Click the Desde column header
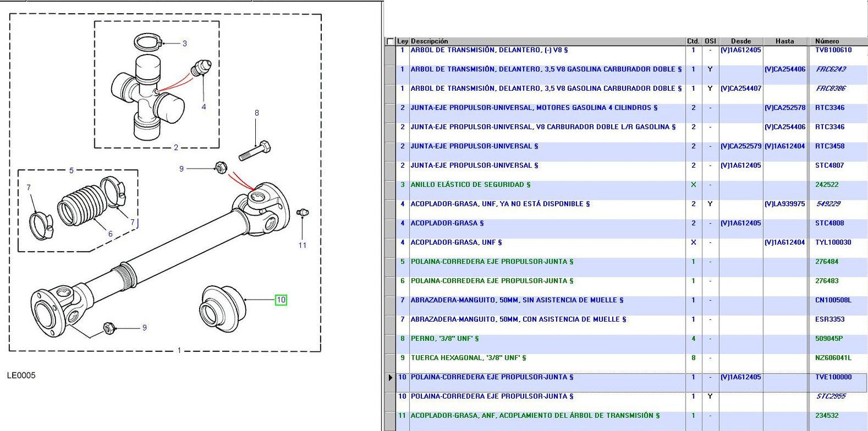The width and height of the screenshot is (868, 431). [x=741, y=42]
